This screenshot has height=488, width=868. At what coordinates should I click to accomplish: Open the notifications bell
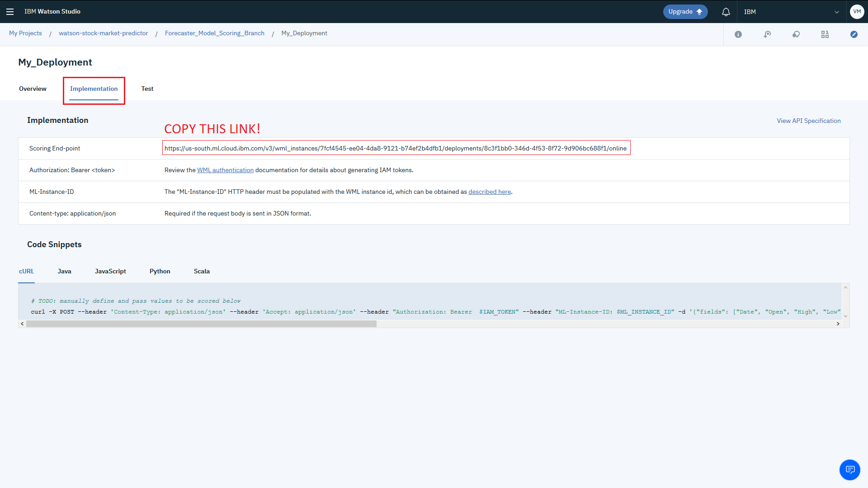tap(726, 12)
